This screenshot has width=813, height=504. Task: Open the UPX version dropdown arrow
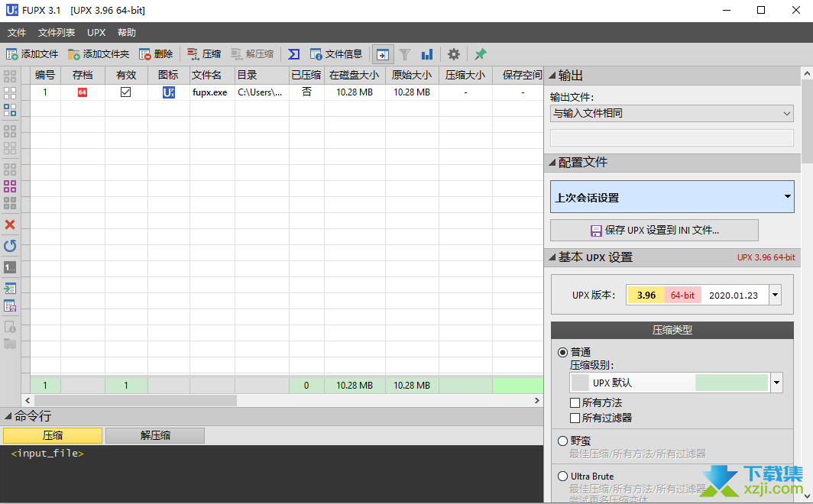pos(775,296)
